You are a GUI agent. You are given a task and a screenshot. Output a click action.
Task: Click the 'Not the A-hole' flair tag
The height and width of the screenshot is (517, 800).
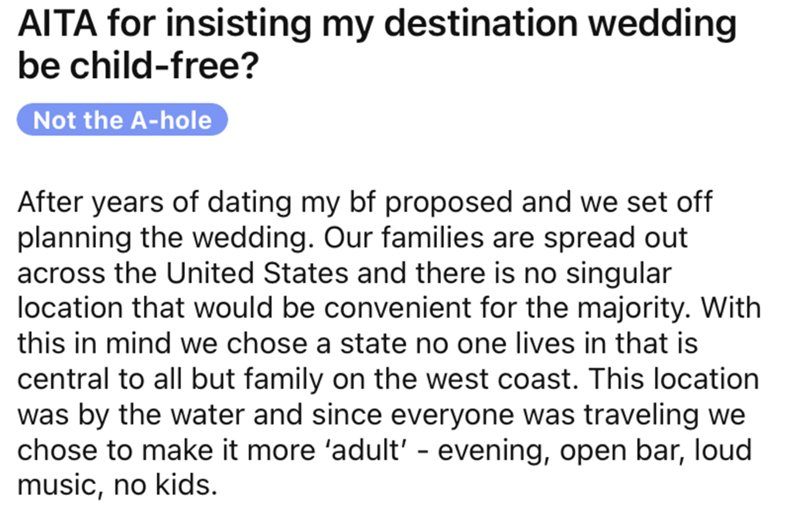[123, 121]
